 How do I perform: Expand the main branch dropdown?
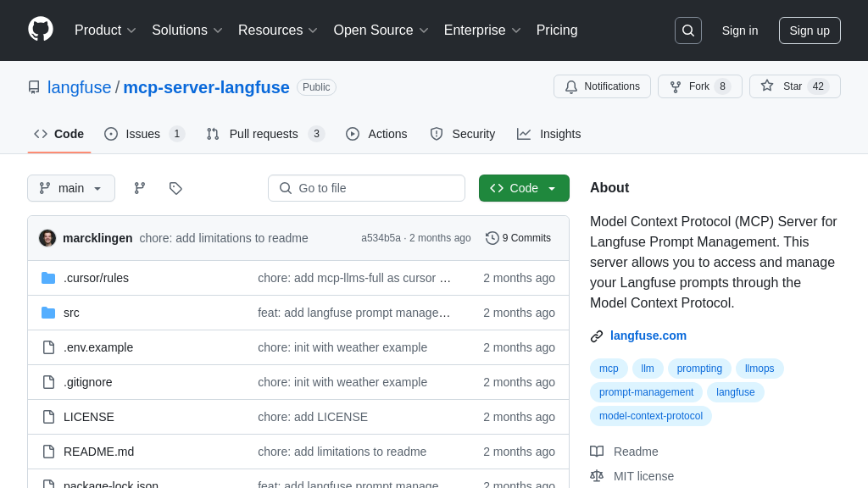(71, 188)
